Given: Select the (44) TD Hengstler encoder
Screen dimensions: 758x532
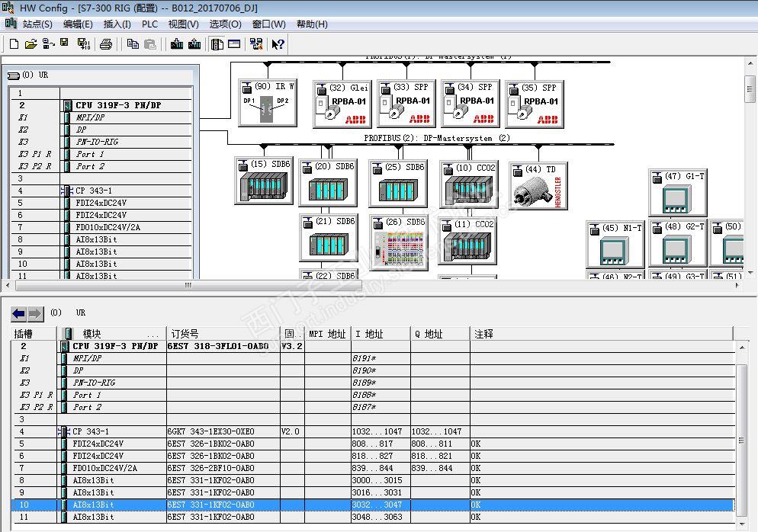Looking at the screenshot, I should pyautogui.click(x=538, y=185).
